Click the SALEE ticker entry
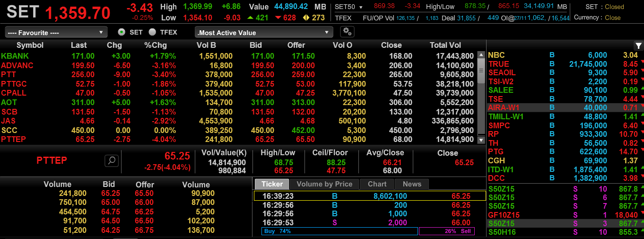This screenshot has height=239, width=644. pos(500,90)
